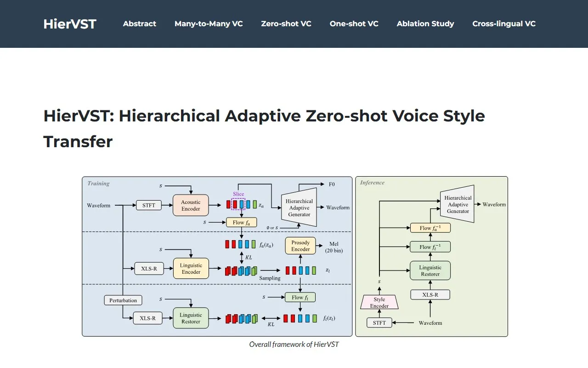Screen dimensions: 588x368
Task: Click the Mel (20 bin) output label
Action: tap(334, 247)
